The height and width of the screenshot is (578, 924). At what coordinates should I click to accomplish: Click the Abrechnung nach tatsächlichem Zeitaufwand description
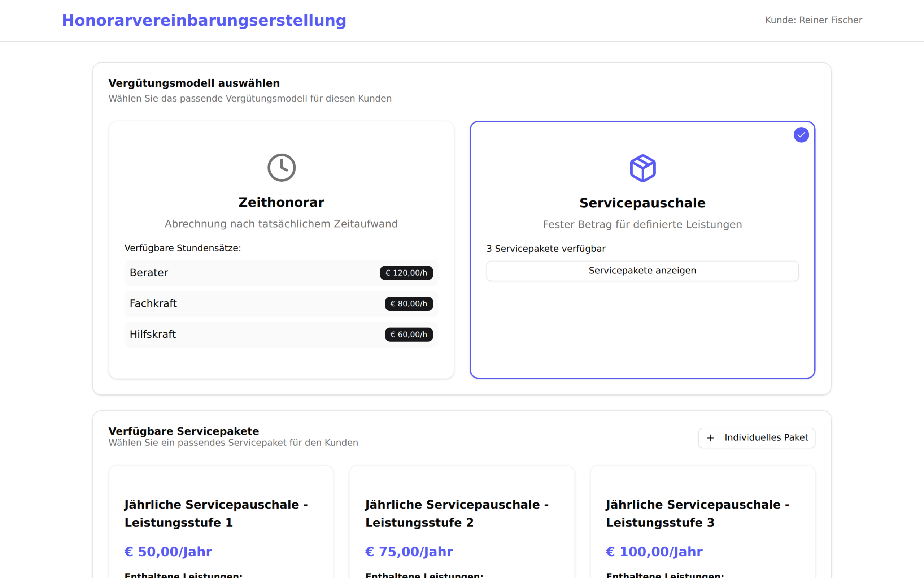pos(282,224)
